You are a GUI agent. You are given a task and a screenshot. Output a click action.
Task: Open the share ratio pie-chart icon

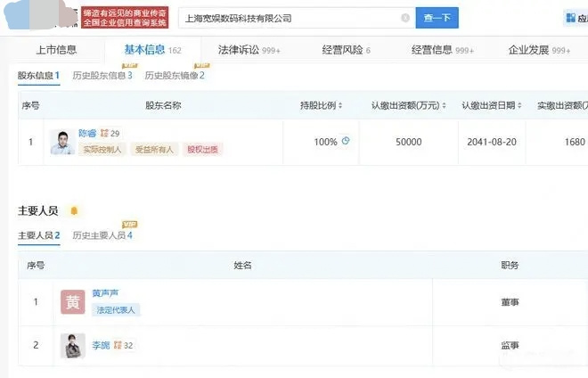(x=346, y=141)
